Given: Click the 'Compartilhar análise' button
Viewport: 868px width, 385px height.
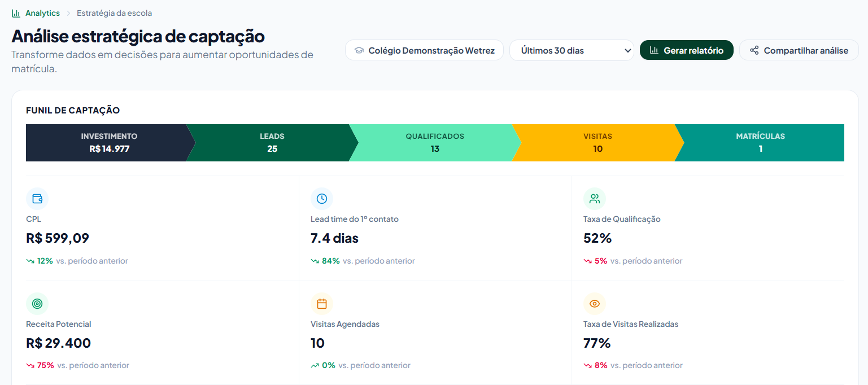Looking at the screenshot, I should pos(799,50).
